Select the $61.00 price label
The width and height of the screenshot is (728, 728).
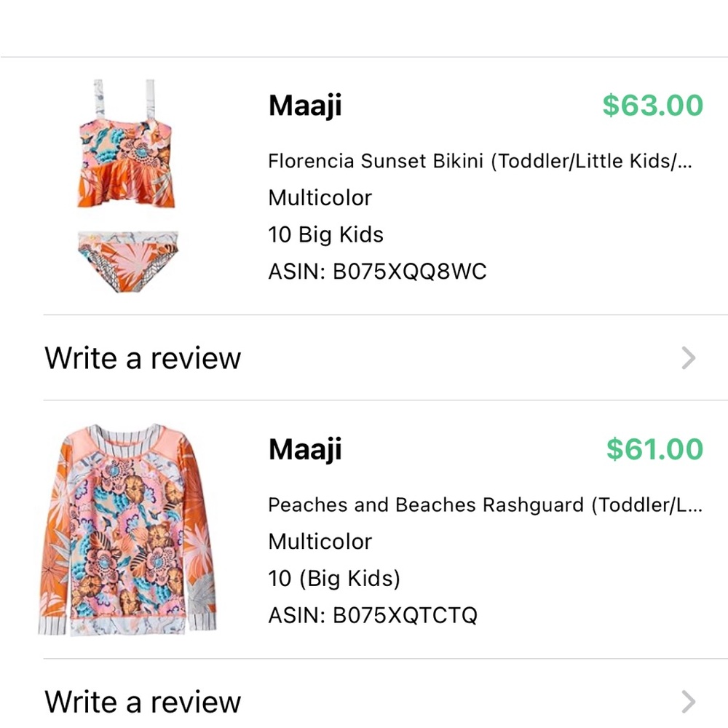[654, 449]
